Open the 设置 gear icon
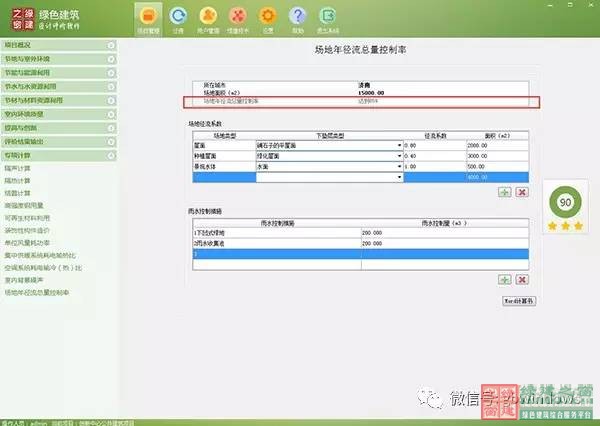The width and height of the screenshot is (600, 426). tap(268, 17)
